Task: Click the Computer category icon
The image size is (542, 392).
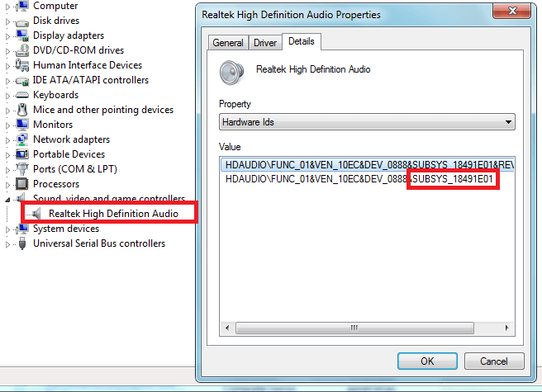Action: 22,6
